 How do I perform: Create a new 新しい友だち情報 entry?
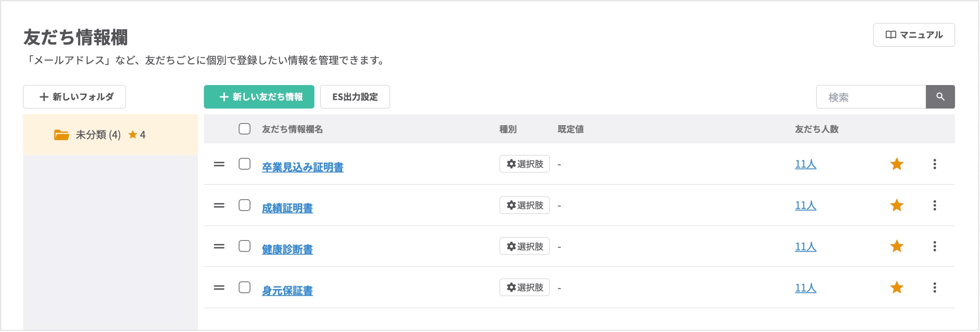259,97
